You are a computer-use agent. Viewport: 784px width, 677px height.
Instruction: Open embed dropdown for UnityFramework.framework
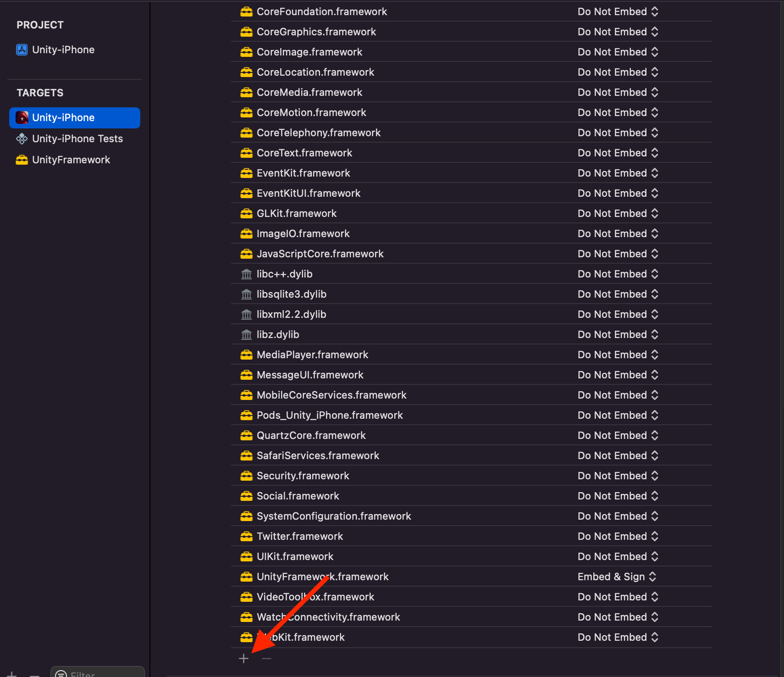pos(617,577)
